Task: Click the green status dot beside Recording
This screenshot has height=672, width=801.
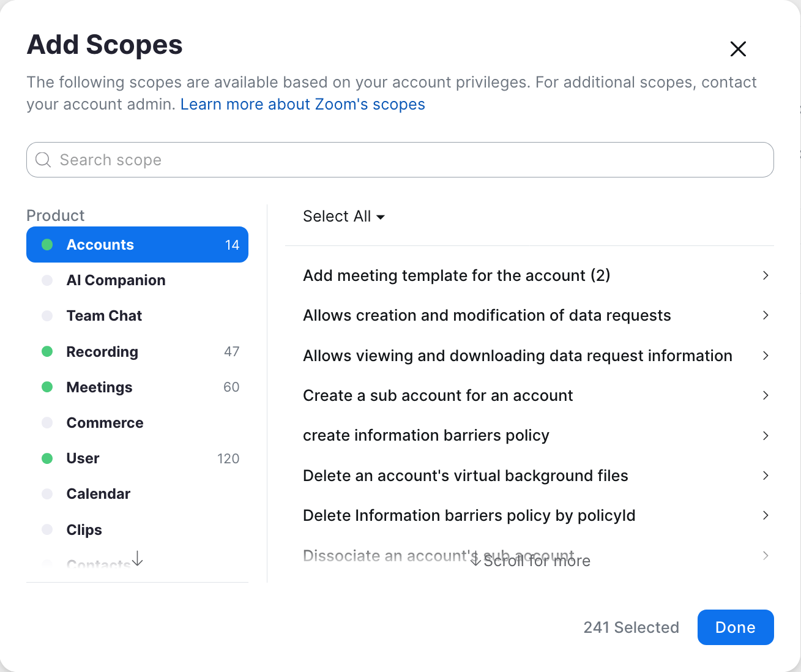Action: pos(47,351)
